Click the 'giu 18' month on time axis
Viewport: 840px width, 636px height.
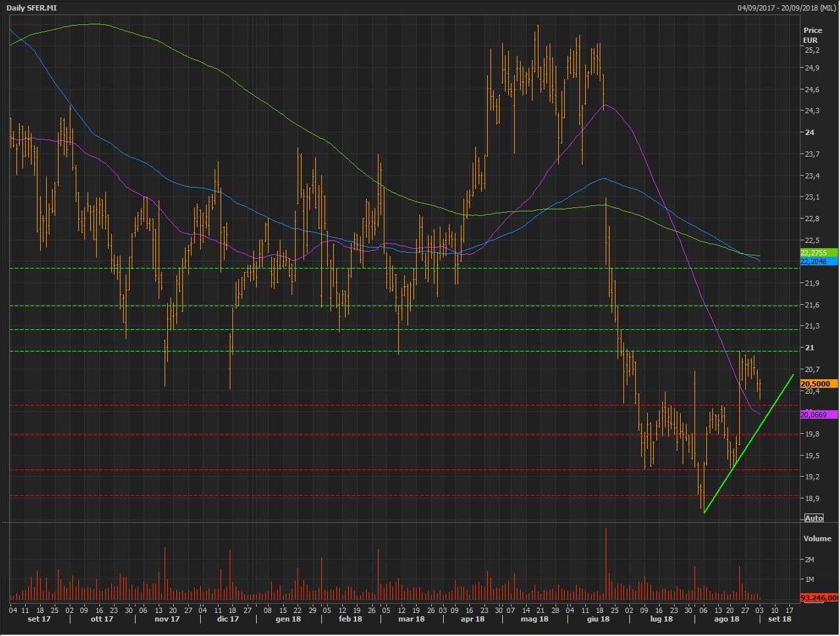[597, 619]
